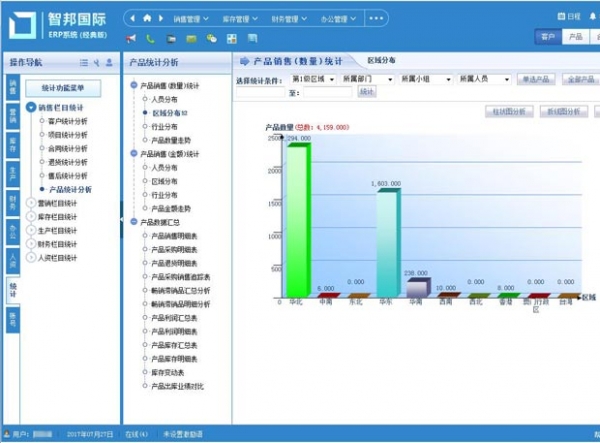Open the 办公管理 dropdown menu

click(338, 18)
